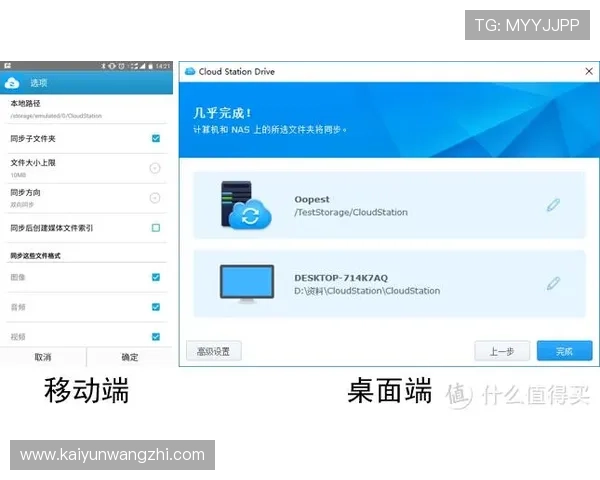Screen dimensions: 600x480
Task: Click the cloud icon in mobile header
Action: coord(12,83)
